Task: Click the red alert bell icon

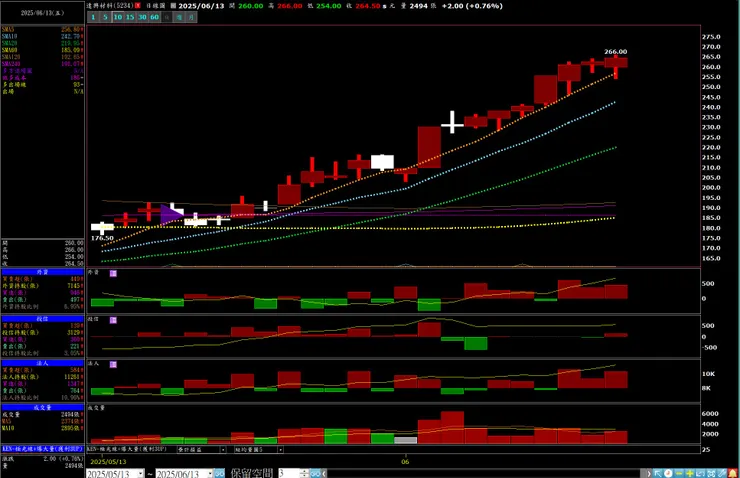Action: pos(733,473)
